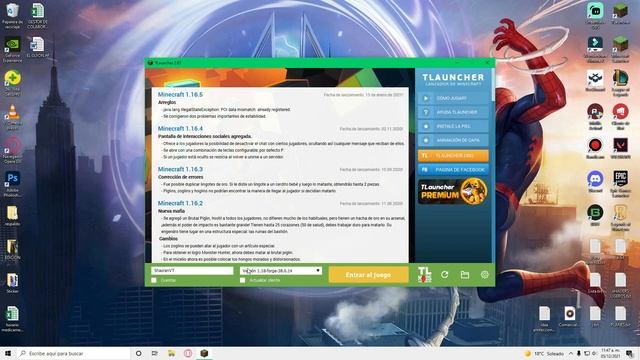Click the Minecraft 1.16.4 heading
Viewport: 640px width, 360px height.
click(180, 129)
